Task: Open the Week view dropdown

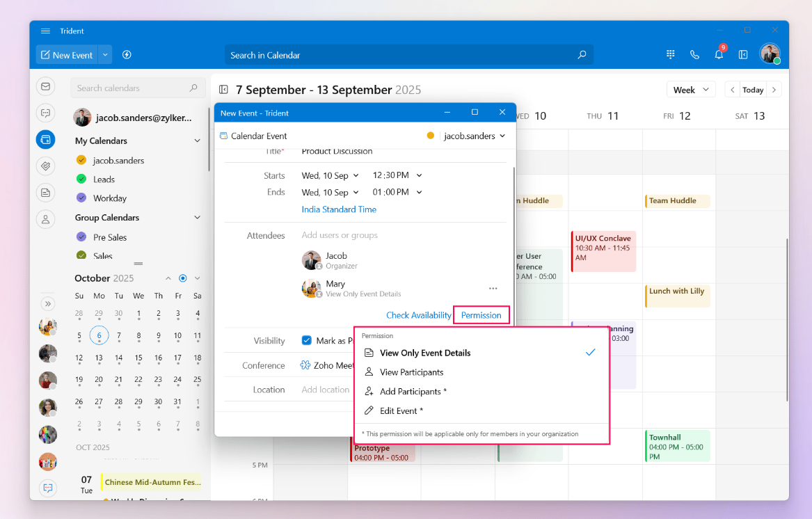Action: (x=691, y=90)
